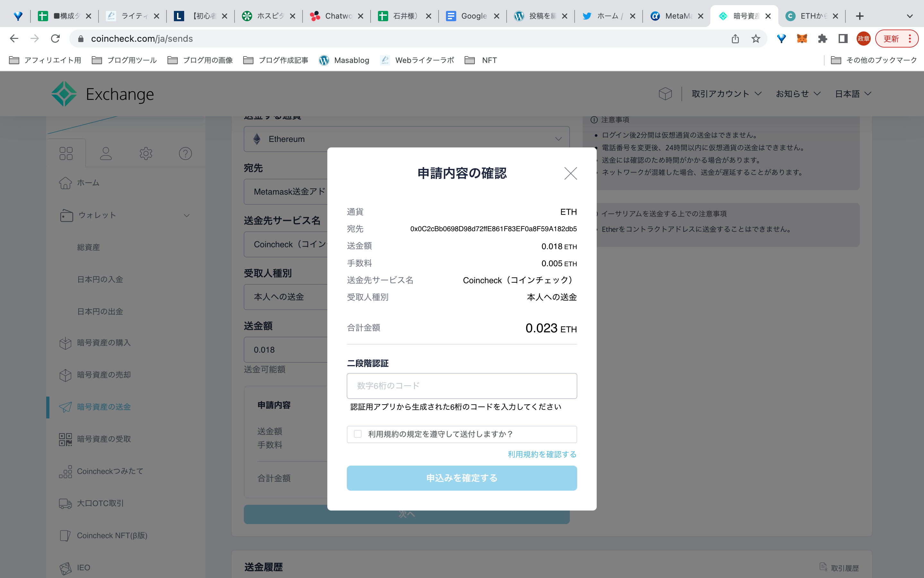This screenshot has height=578, width=924.
Task: Tick the 利用規約の規定を遵守して送付しますか checkbox
Action: [x=358, y=434]
